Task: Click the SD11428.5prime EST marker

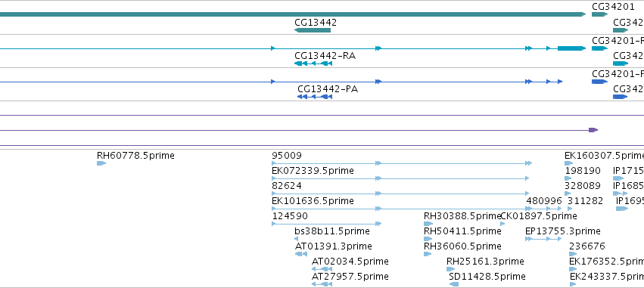Action: tap(454, 284)
